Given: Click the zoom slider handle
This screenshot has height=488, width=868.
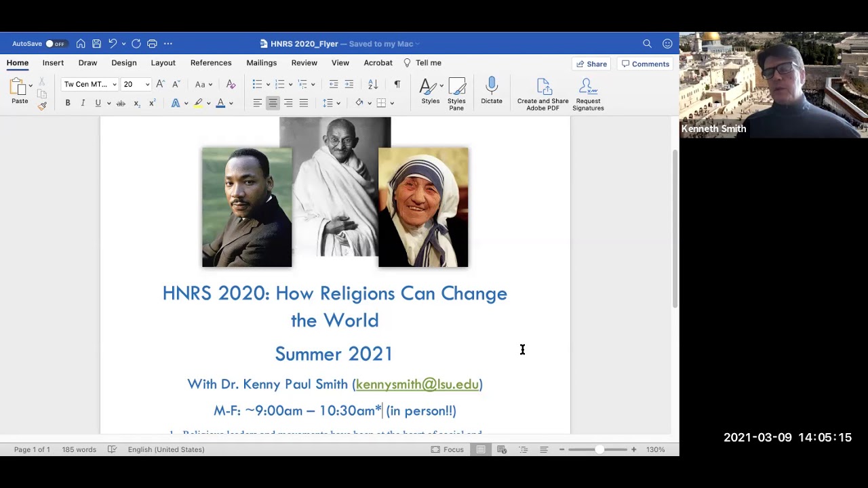Looking at the screenshot, I should click(x=599, y=449).
